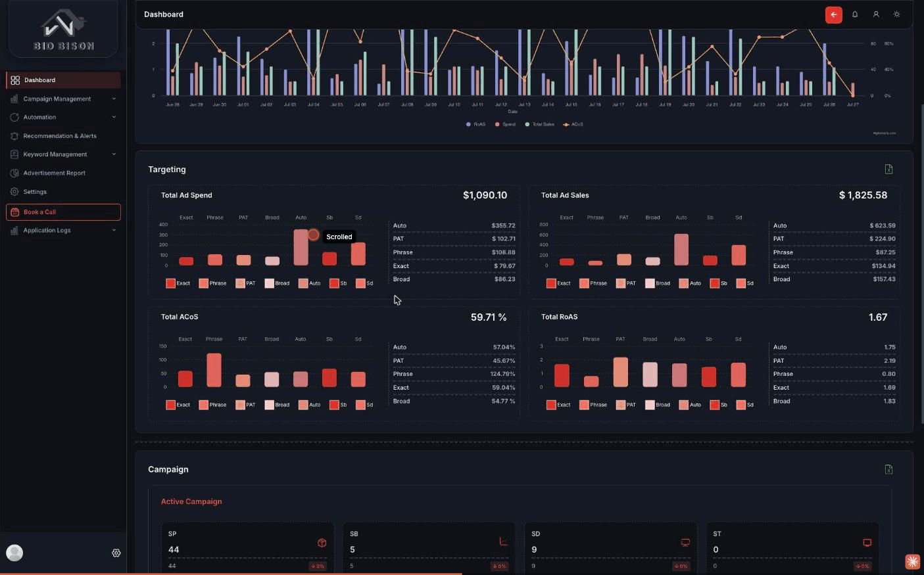Toggle the light/dark theme sun icon
Image resolution: width=924 pixels, height=575 pixels.
(896, 14)
